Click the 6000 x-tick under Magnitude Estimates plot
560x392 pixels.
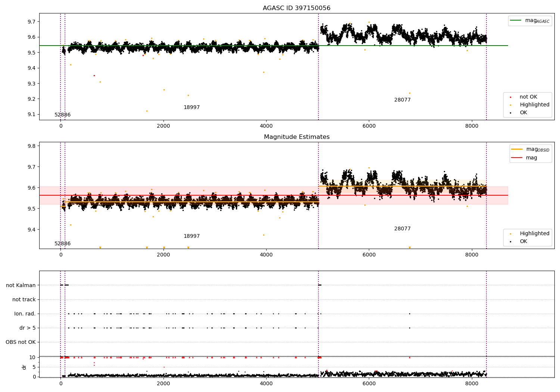tap(369, 255)
